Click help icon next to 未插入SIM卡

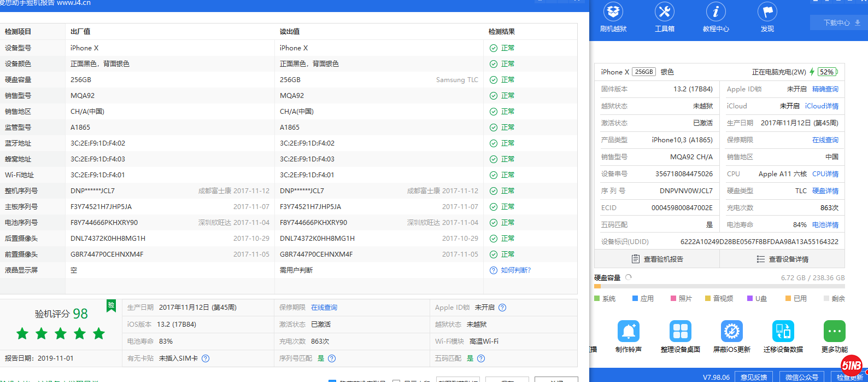206,358
